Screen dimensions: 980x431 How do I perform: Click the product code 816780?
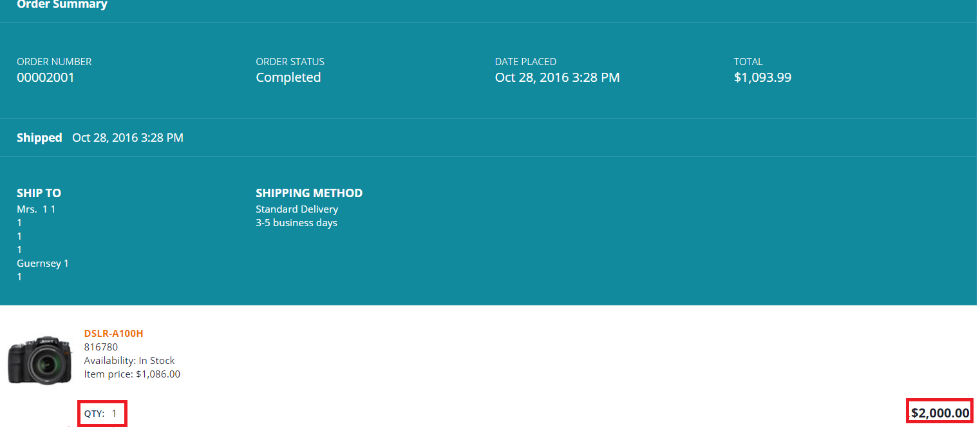click(101, 347)
